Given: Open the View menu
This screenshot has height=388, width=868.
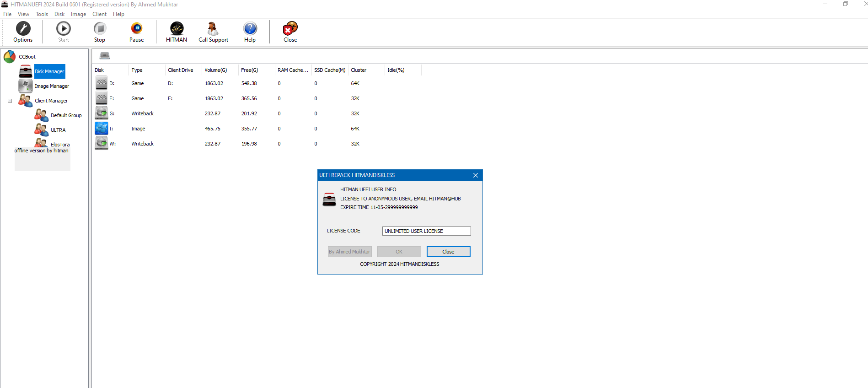Looking at the screenshot, I should [23, 14].
